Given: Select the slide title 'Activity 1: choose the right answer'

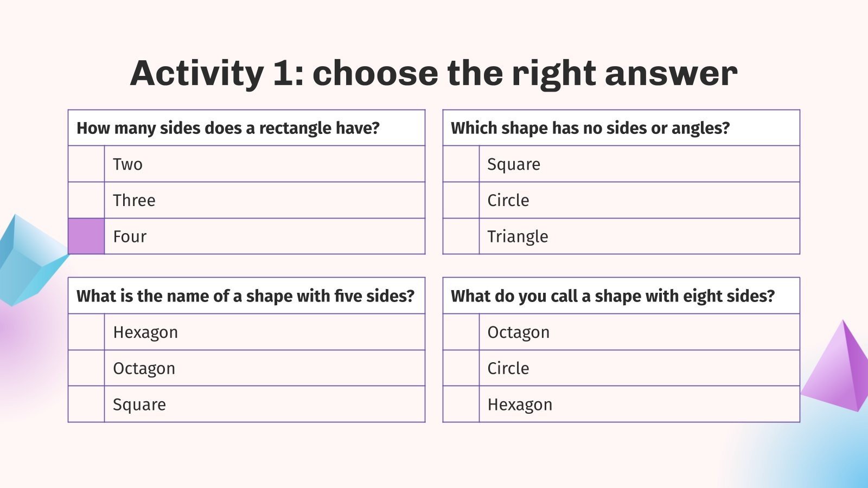Looking at the screenshot, I should tap(433, 73).
